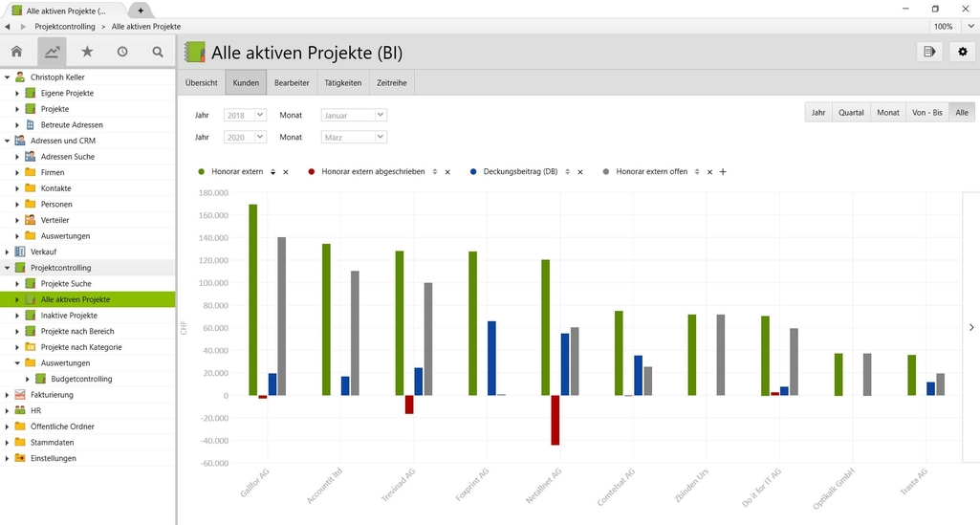
Task: Open the März month dropdown
Action: [x=354, y=137]
